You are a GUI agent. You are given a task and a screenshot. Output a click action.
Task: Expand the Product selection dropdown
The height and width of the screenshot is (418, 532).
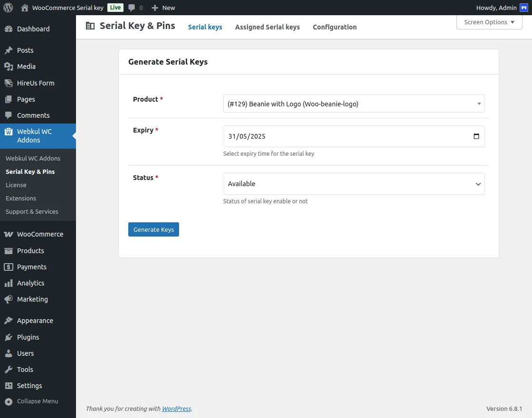tap(353, 104)
